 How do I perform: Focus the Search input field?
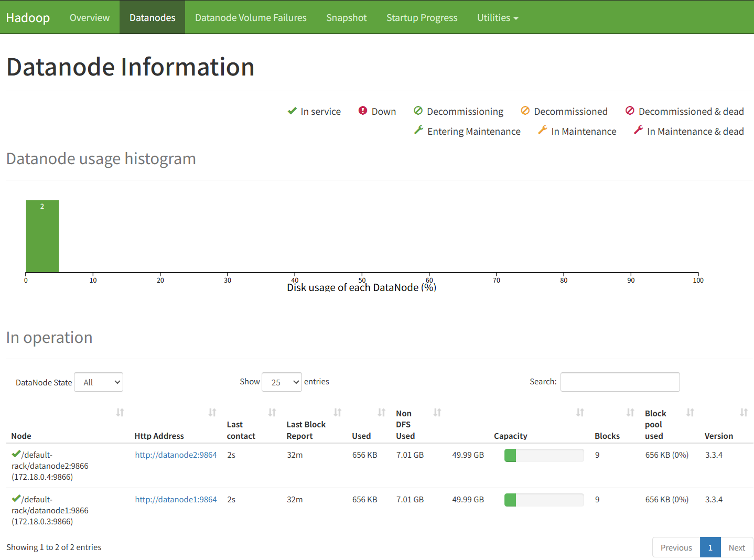620,382
